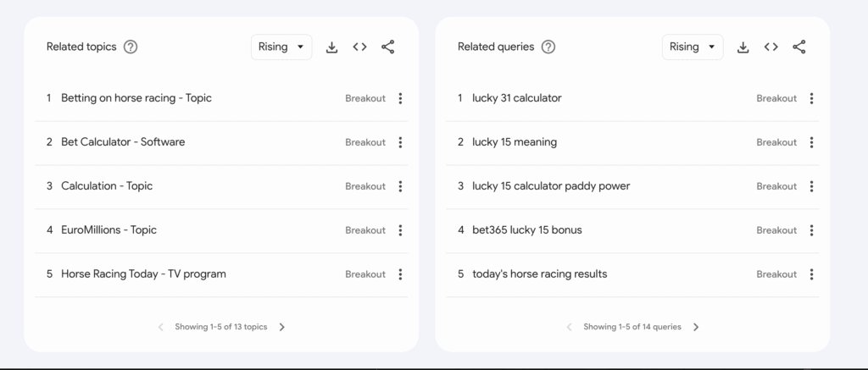This screenshot has height=370, width=868.
Task: Open lucky 15 calculator paddy power query
Action: (x=551, y=186)
